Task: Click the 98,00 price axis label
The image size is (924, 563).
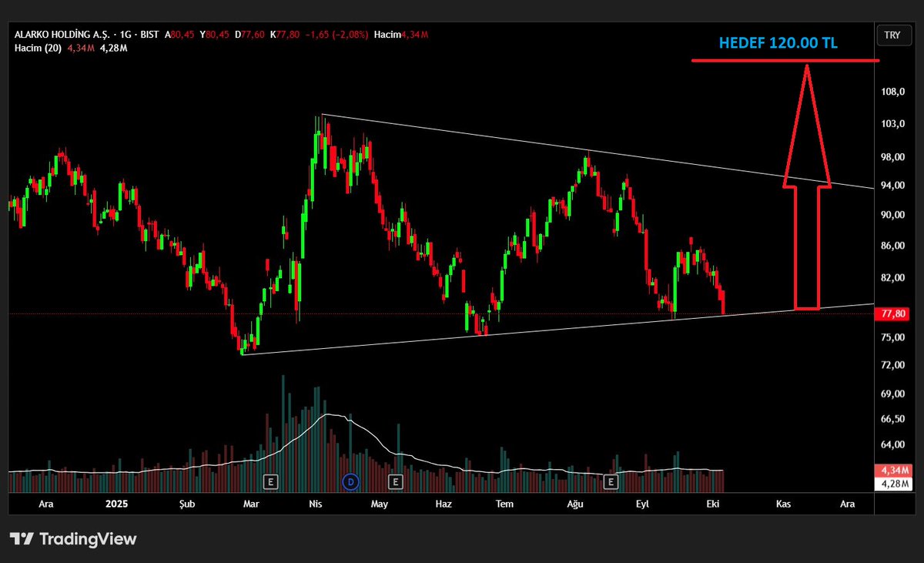Action: (892, 157)
